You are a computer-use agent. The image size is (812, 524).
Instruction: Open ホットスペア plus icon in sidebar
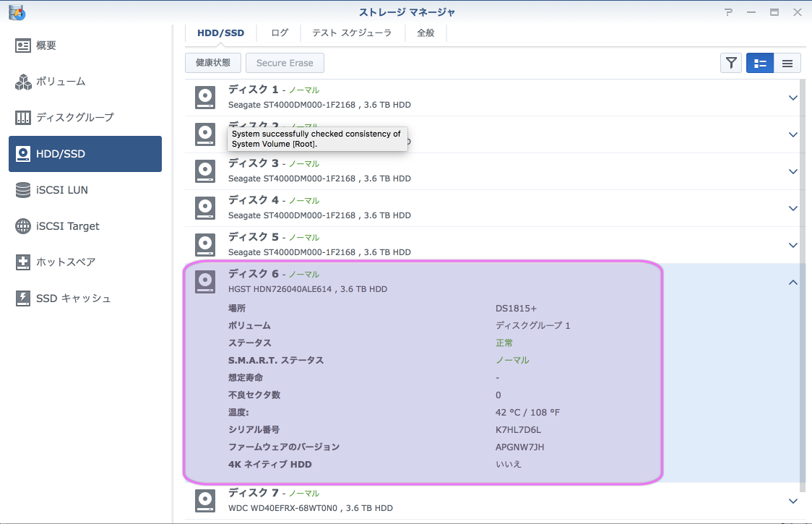click(23, 262)
